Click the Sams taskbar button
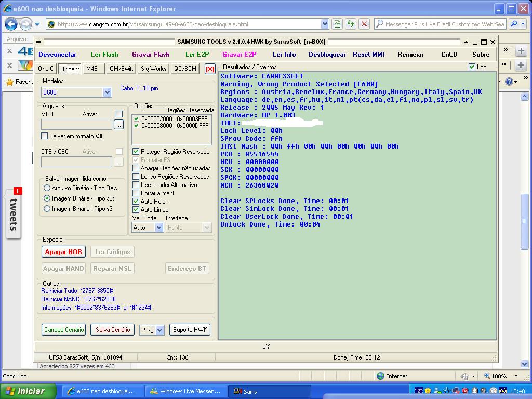The image size is (532, 399). tap(269, 391)
